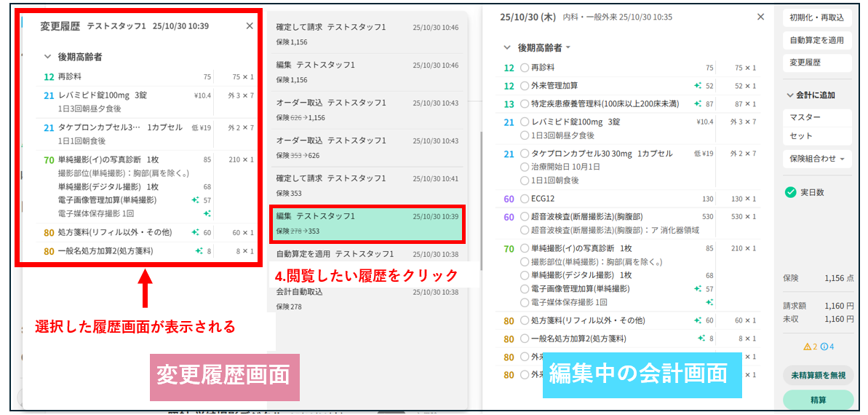Click the history list vertical scrollbar

(x=482, y=199)
